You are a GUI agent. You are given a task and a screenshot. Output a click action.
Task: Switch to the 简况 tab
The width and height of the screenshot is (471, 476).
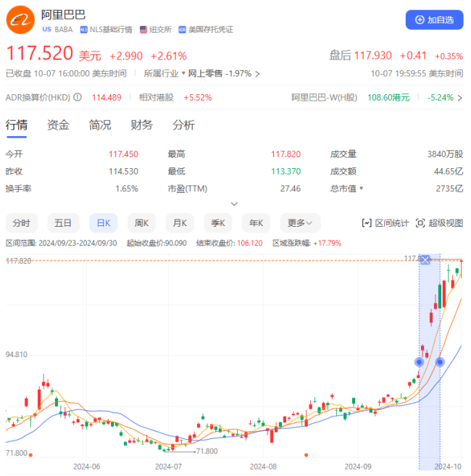100,125
